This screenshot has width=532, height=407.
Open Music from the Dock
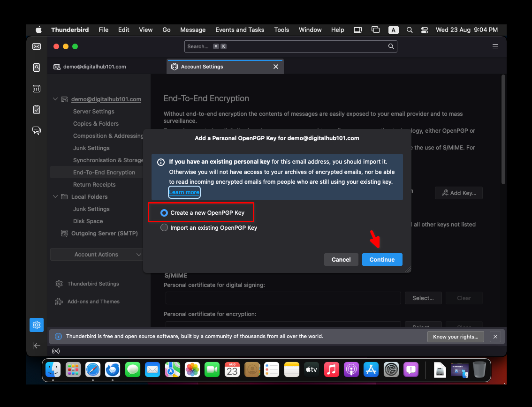[x=332, y=369]
